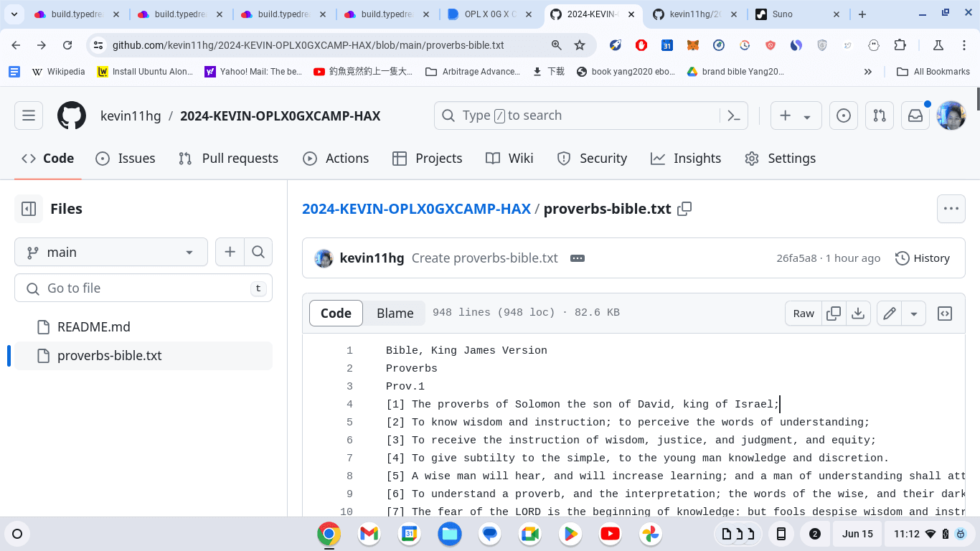
Task: Click the search files magnifier icon
Action: (258, 252)
